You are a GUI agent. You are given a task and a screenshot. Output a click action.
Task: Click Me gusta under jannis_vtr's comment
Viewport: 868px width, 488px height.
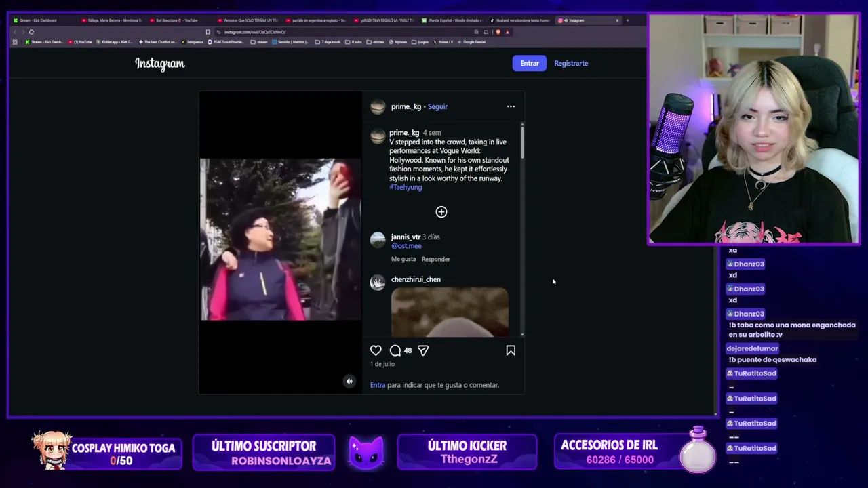[x=403, y=259]
